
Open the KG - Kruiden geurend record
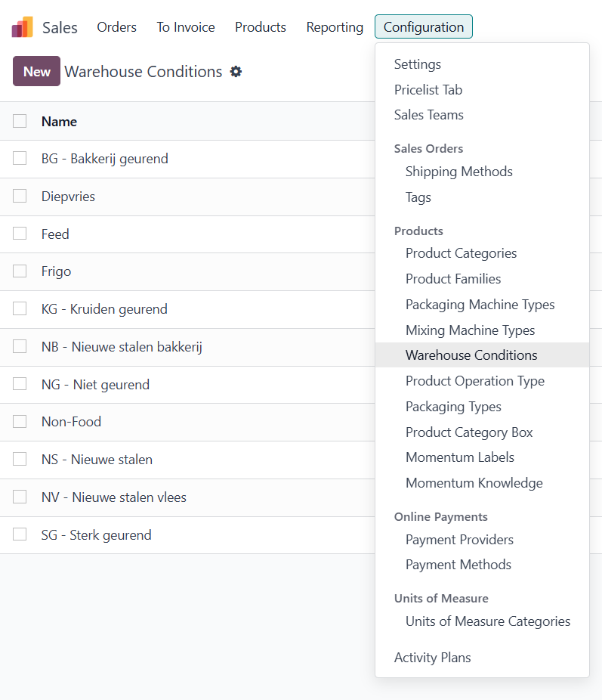coord(104,309)
